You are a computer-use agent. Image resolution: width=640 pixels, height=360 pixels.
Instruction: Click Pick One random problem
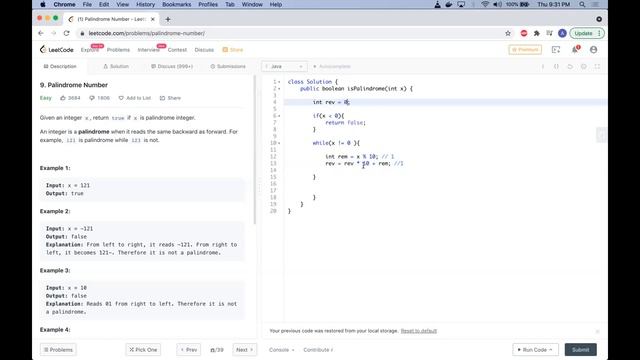tap(143, 350)
